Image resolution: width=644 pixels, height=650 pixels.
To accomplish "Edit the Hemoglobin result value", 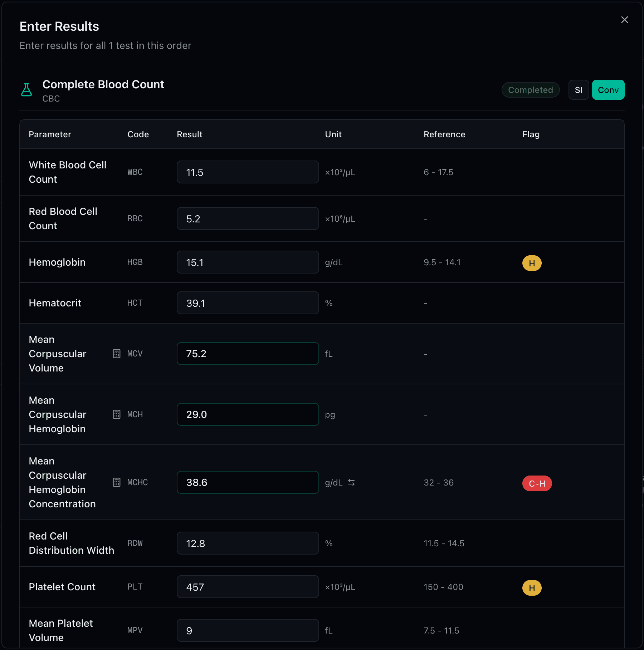I will pos(248,262).
